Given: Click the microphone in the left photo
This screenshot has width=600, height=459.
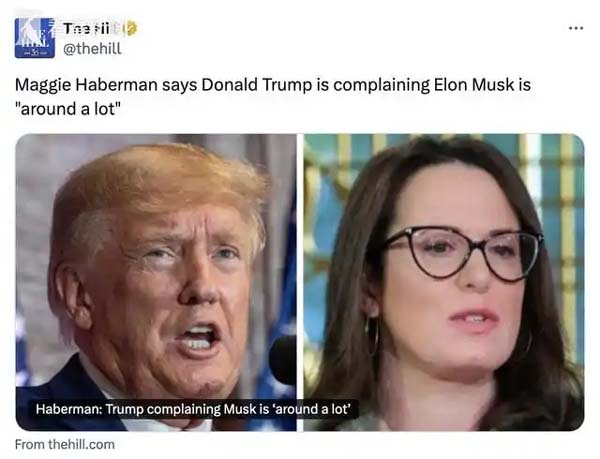Looking at the screenshot, I should coord(283,360).
